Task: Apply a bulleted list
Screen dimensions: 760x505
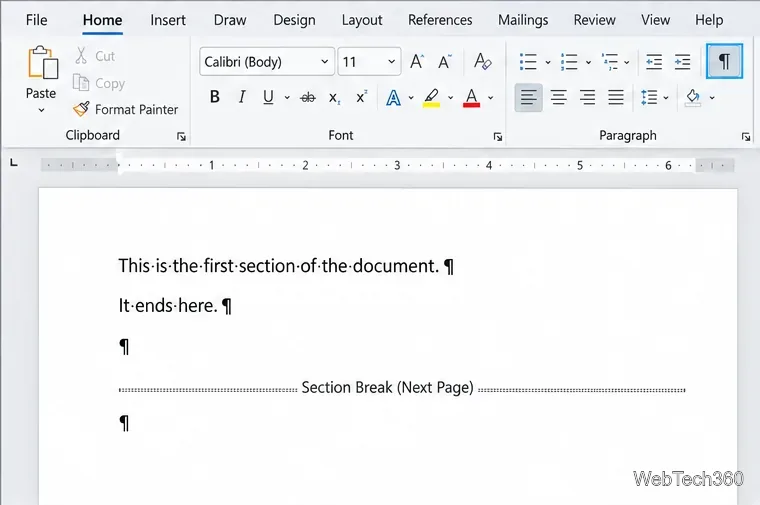Action: click(x=528, y=62)
